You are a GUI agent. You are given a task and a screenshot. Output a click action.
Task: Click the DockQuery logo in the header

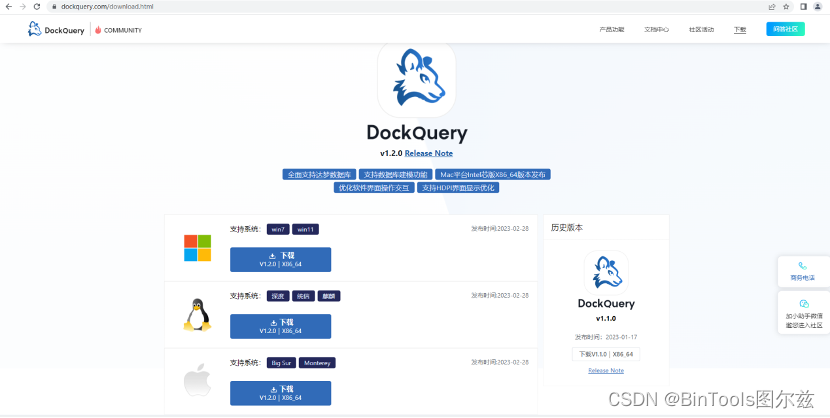(x=56, y=30)
